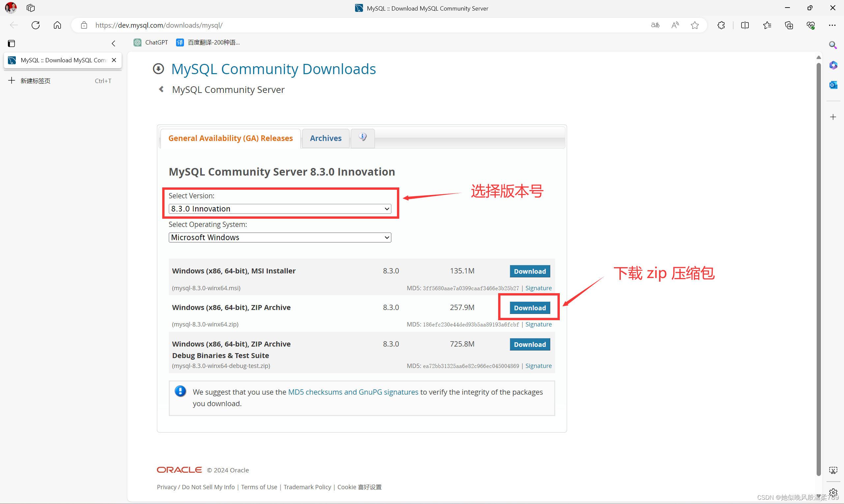Image resolution: width=844 pixels, height=504 pixels.
Task: Switch to the Archives tab
Action: click(x=325, y=138)
